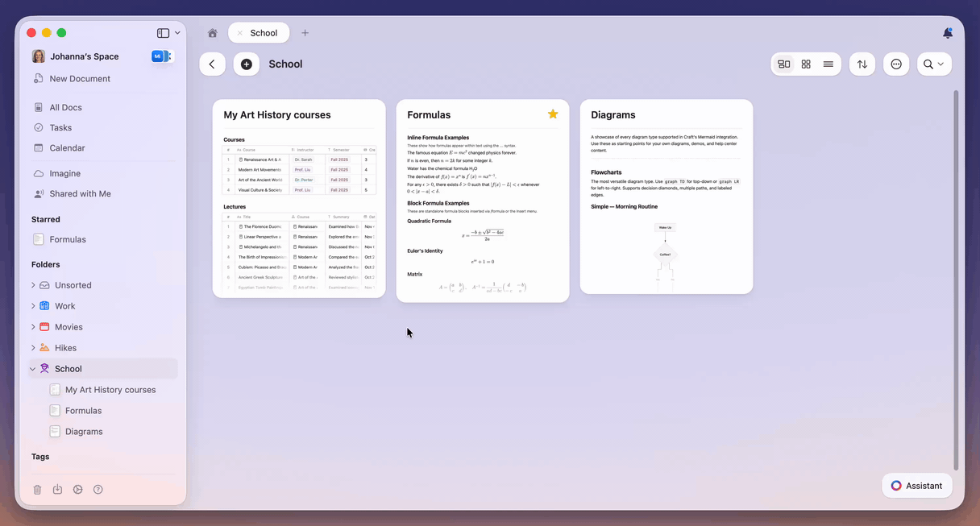Open the search dropdown
This screenshot has height=526, width=980.
934,64
